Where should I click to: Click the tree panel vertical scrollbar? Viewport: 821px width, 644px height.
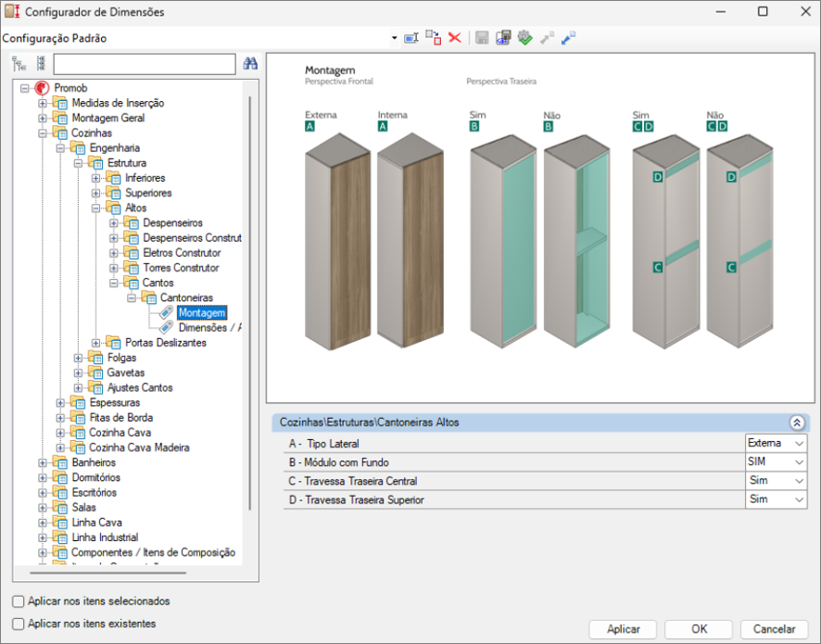[x=250, y=304]
